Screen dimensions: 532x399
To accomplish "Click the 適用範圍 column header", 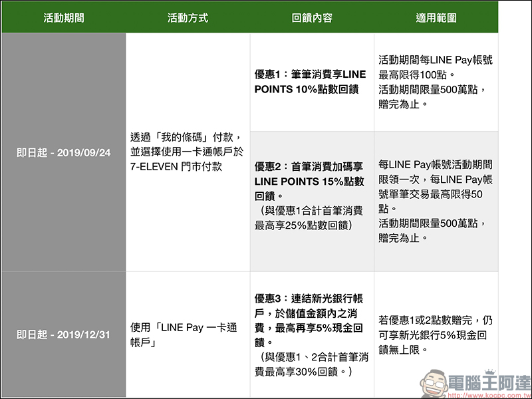I will 436,18.
